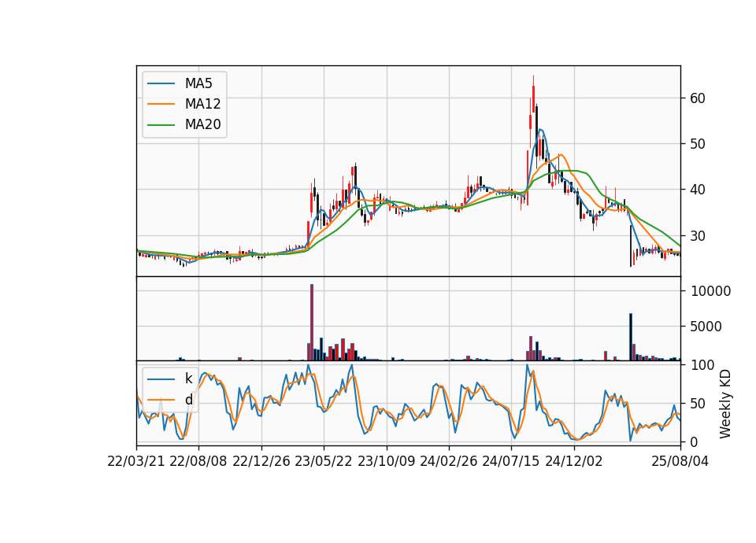Image resolution: width=756 pixels, height=543 pixels.
Task: Click the price axis value 60
Action: pyautogui.click(x=698, y=98)
